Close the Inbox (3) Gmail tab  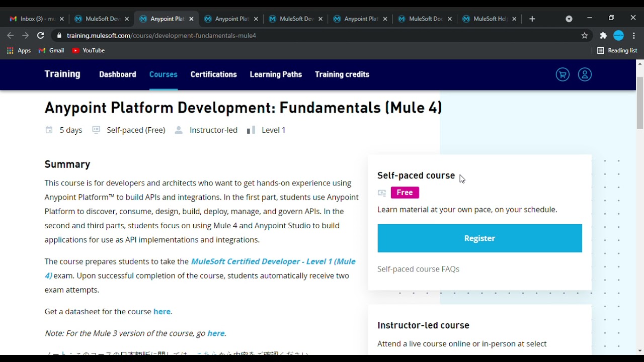(x=62, y=19)
